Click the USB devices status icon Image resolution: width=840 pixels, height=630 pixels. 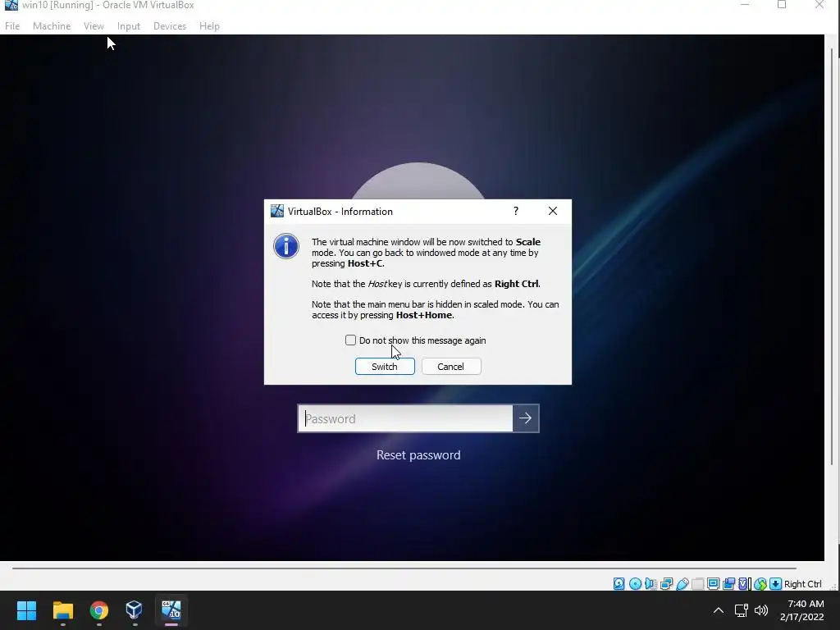(682, 584)
